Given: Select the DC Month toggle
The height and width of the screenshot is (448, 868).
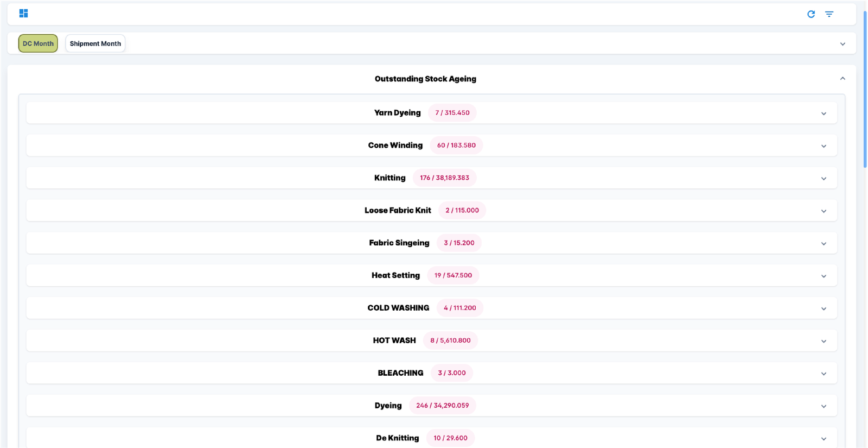Looking at the screenshot, I should pyautogui.click(x=38, y=43).
